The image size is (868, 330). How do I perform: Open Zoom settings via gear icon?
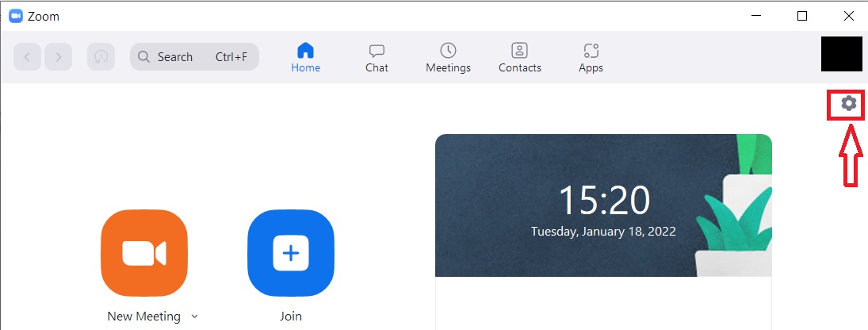tap(848, 103)
